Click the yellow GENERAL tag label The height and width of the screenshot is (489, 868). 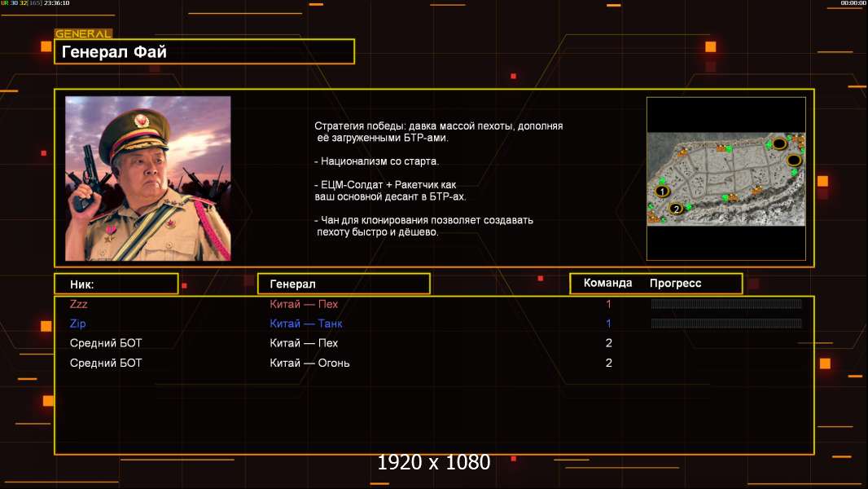tap(83, 33)
